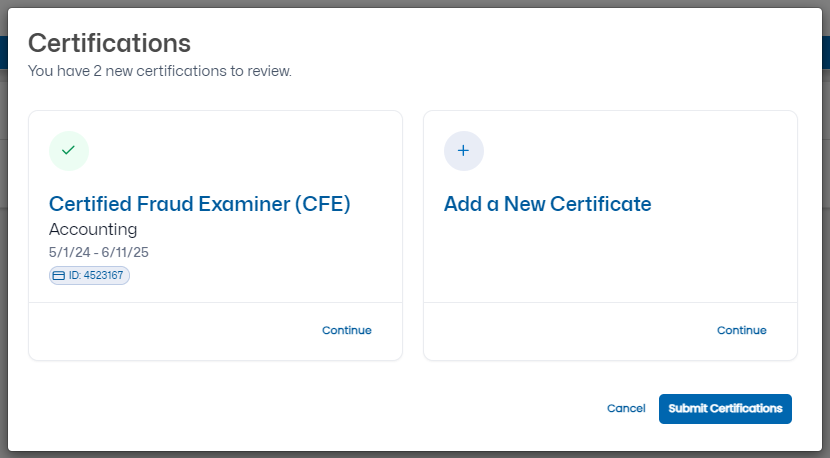
Task: Click the Accounting category label
Action: tap(93, 230)
